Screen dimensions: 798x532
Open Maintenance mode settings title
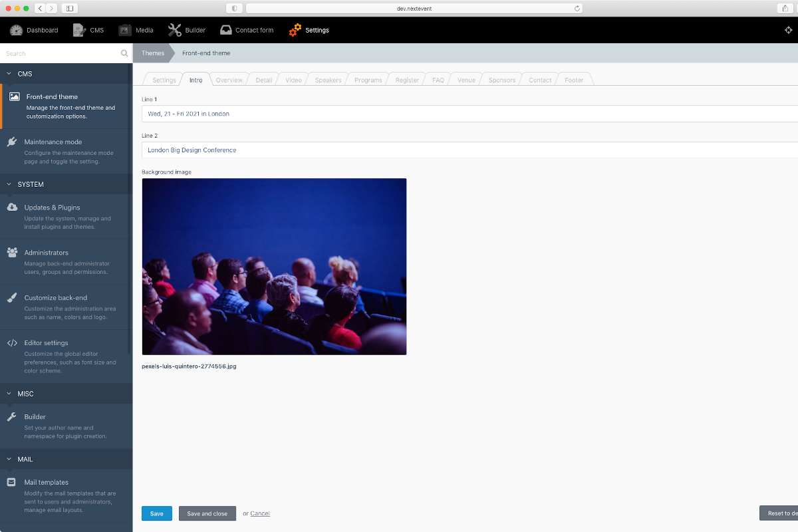pos(53,142)
